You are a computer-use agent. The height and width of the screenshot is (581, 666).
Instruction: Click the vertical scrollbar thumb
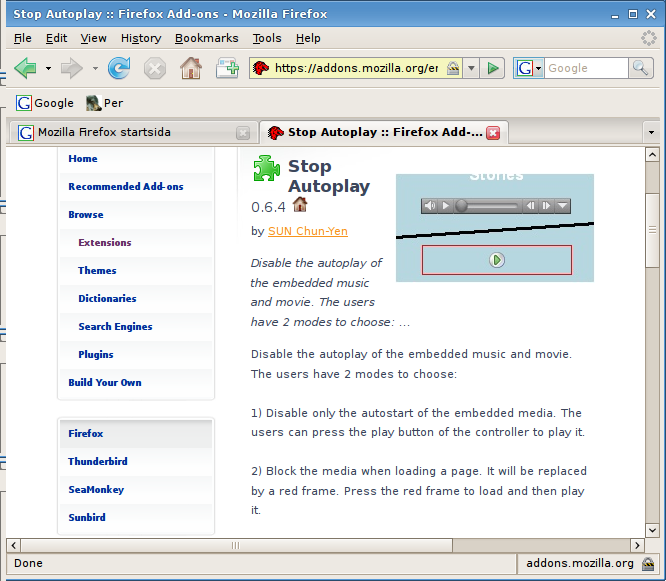652,230
